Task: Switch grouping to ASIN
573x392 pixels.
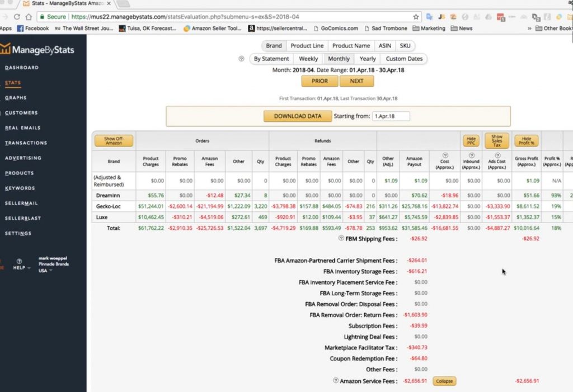Action: tap(385, 46)
